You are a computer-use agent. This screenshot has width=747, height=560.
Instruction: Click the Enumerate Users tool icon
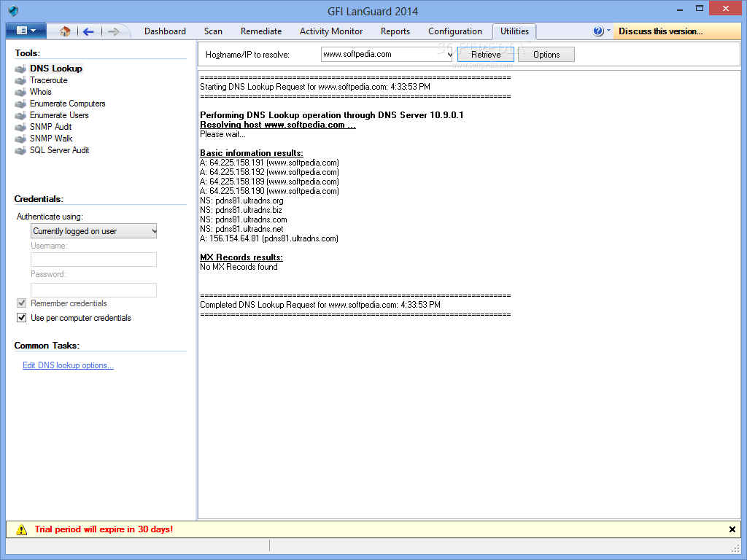pos(20,116)
